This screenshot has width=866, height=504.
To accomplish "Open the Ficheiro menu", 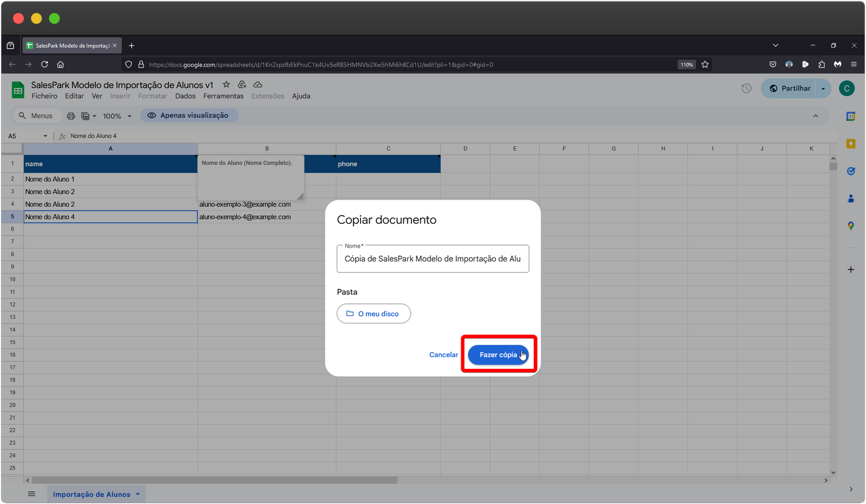I will tap(44, 96).
